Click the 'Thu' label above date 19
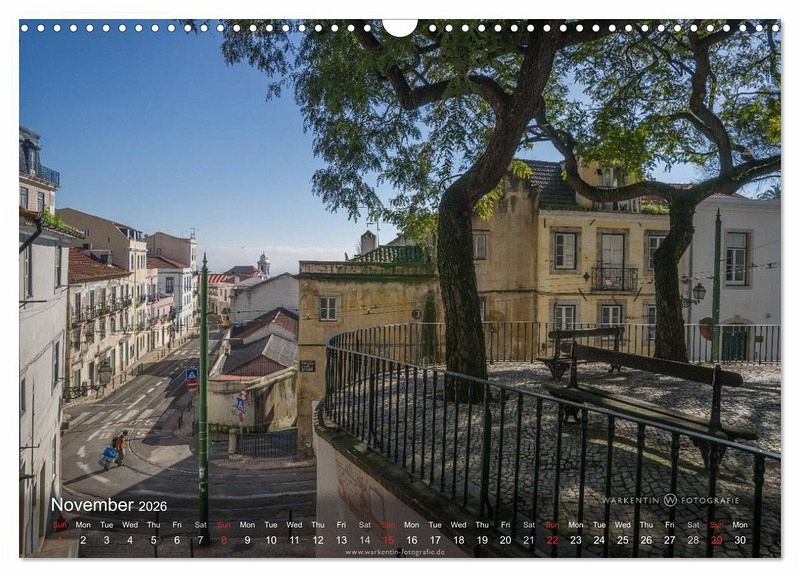The height and width of the screenshot is (577, 800). [x=482, y=524]
